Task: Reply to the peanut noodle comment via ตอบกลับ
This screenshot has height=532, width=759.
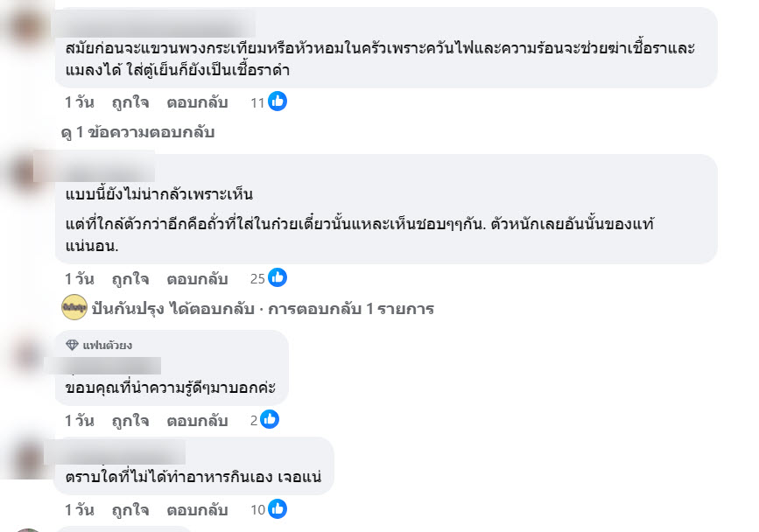Action: pos(197,279)
